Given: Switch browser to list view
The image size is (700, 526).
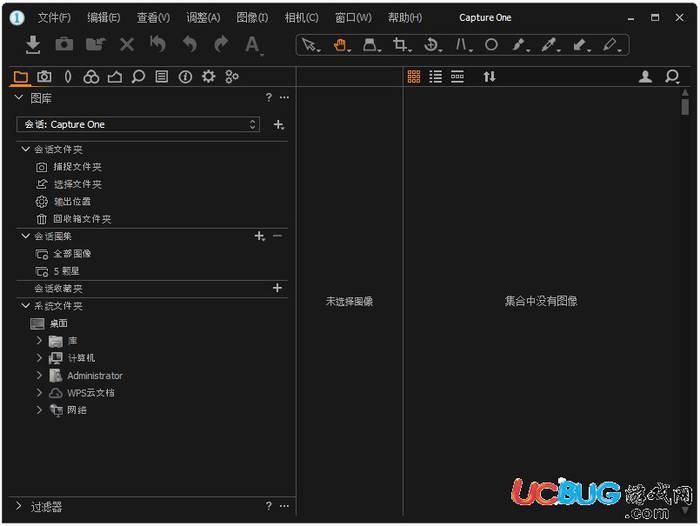Looking at the screenshot, I should coord(435,77).
